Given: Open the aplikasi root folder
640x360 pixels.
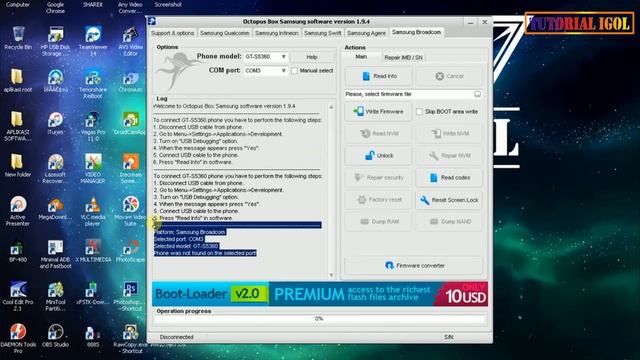Looking at the screenshot, I should coord(18,80).
